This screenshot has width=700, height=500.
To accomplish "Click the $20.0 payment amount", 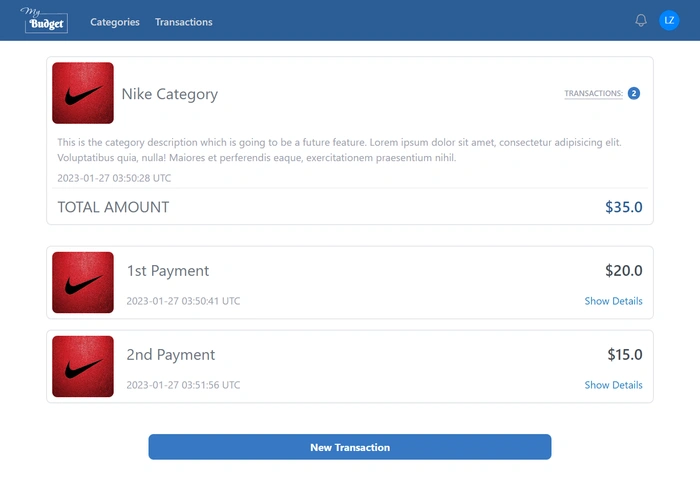I will pos(624,271).
